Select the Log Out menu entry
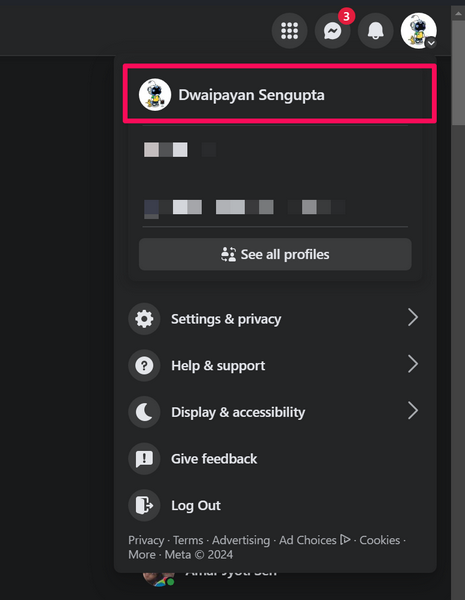Image resolution: width=465 pixels, height=600 pixels. [x=276, y=505]
